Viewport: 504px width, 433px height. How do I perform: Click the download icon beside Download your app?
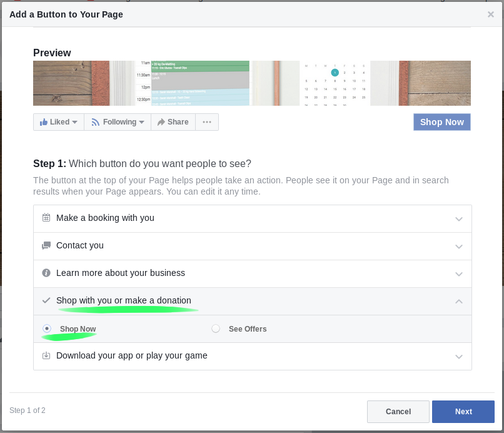point(46,355)
